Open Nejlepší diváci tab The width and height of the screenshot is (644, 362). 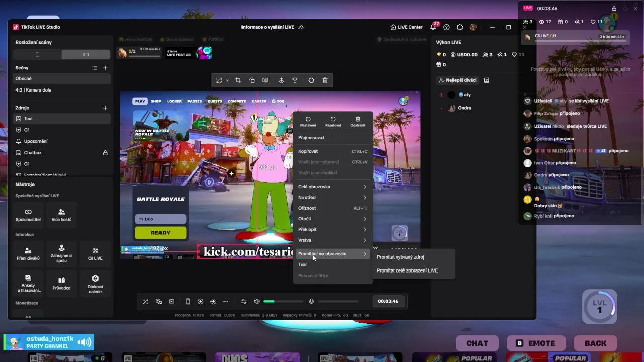(457, 80)
